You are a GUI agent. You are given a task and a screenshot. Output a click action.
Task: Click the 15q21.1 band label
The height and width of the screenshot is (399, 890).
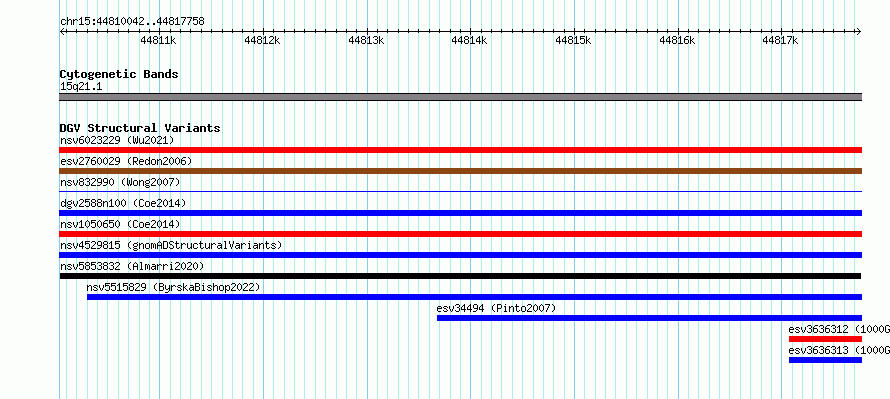(x=81, y=86)
